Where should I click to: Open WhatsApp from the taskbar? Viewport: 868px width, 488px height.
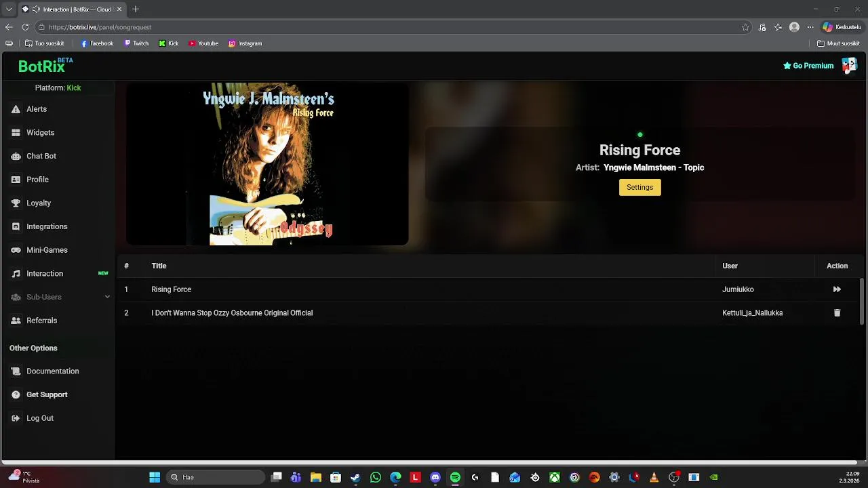click(376, 477)
